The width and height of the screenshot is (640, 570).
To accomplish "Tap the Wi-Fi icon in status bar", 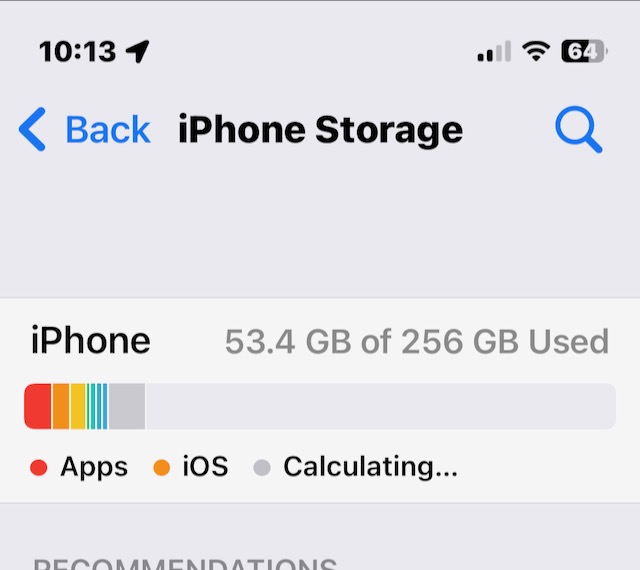I will 536,51.
